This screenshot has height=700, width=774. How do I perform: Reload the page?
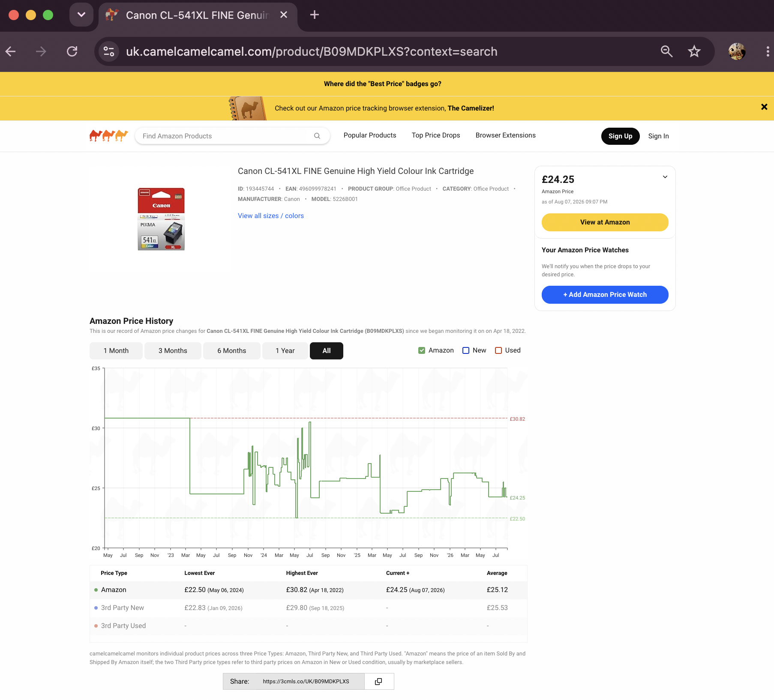[x=72, y=51]
